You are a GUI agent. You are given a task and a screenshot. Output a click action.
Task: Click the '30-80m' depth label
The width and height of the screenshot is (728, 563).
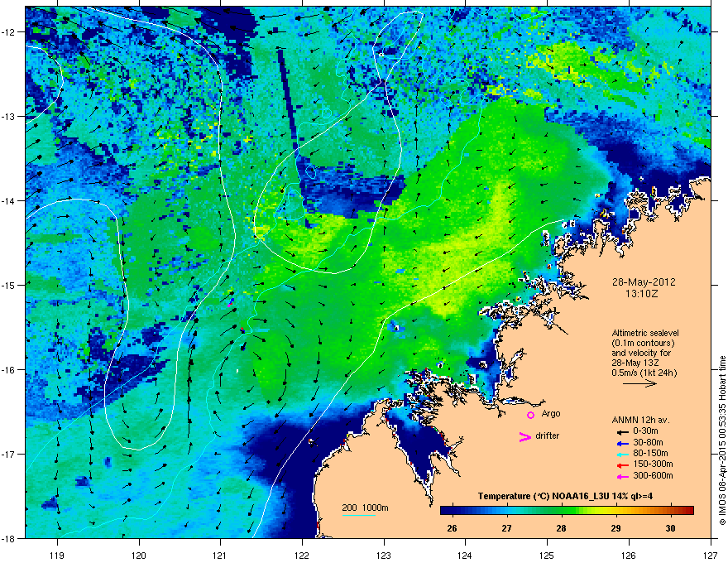[x=648, y=442]
